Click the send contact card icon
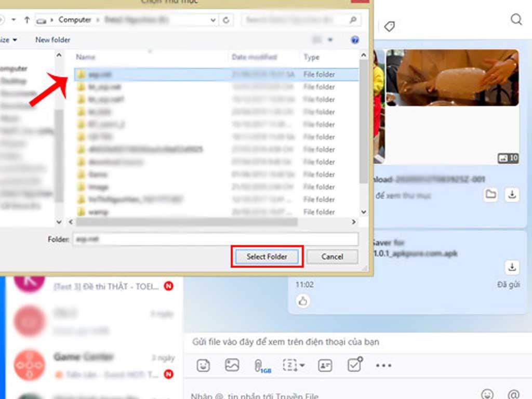Screen dimensions: 532x399 click(x=326, y=365)
